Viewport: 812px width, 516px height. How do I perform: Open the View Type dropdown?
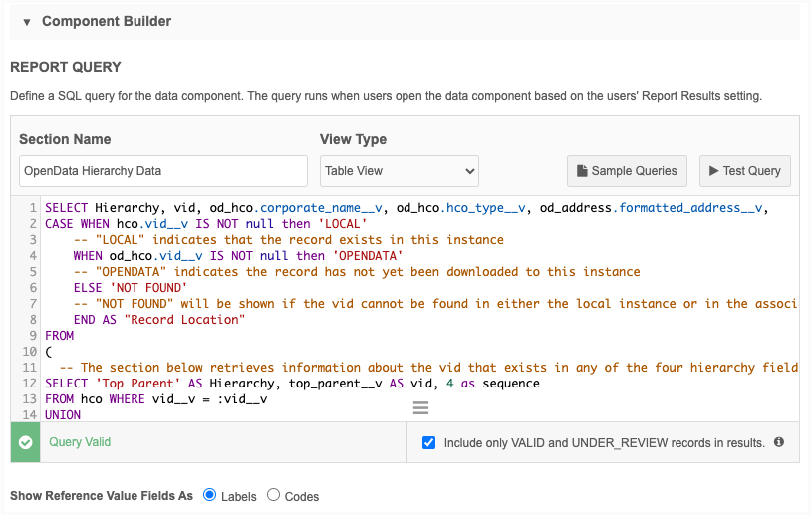coord(399,171)
